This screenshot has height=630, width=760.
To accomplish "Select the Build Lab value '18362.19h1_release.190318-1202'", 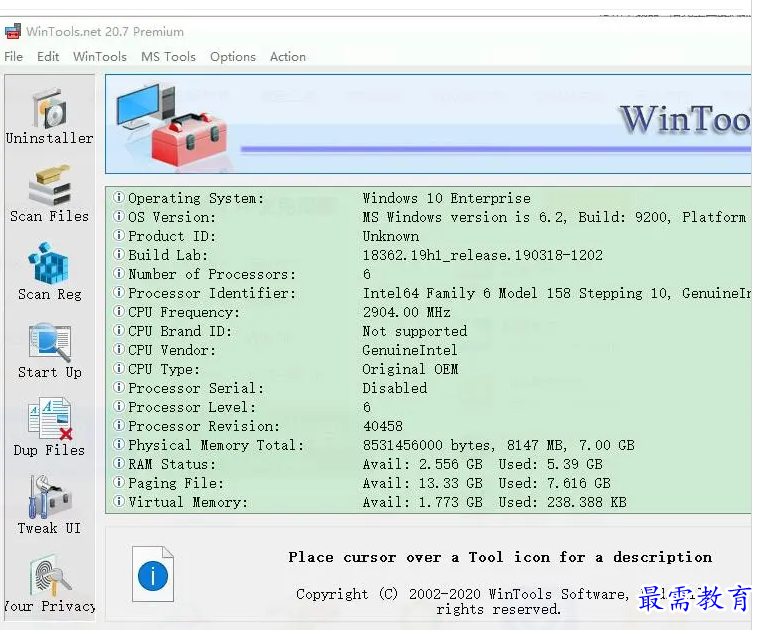I will point(483,255).
